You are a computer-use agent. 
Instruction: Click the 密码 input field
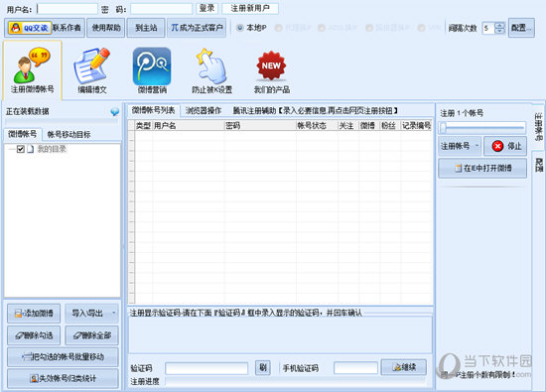point(161,9)
